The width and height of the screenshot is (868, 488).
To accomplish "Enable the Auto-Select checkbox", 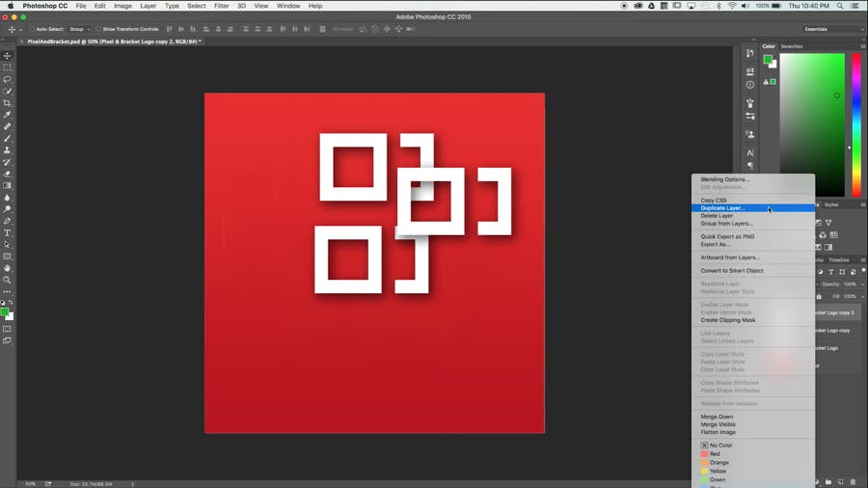I will (32, 29).
